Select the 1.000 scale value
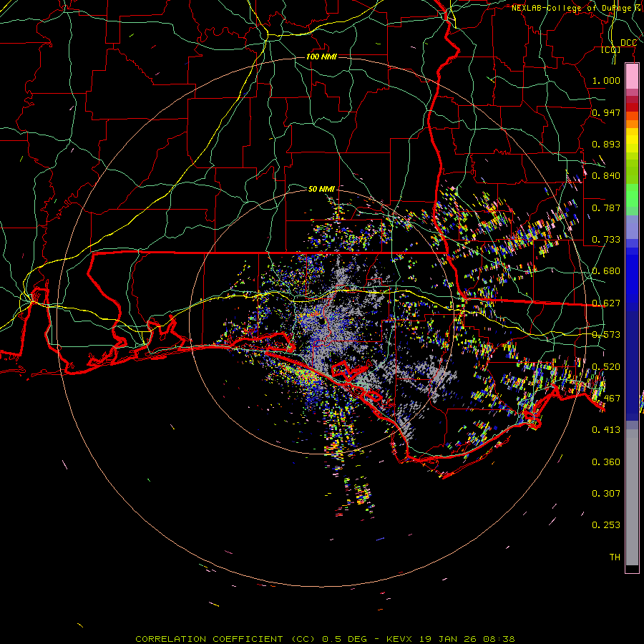Screen dimensions: 644x644 point(606,80)
